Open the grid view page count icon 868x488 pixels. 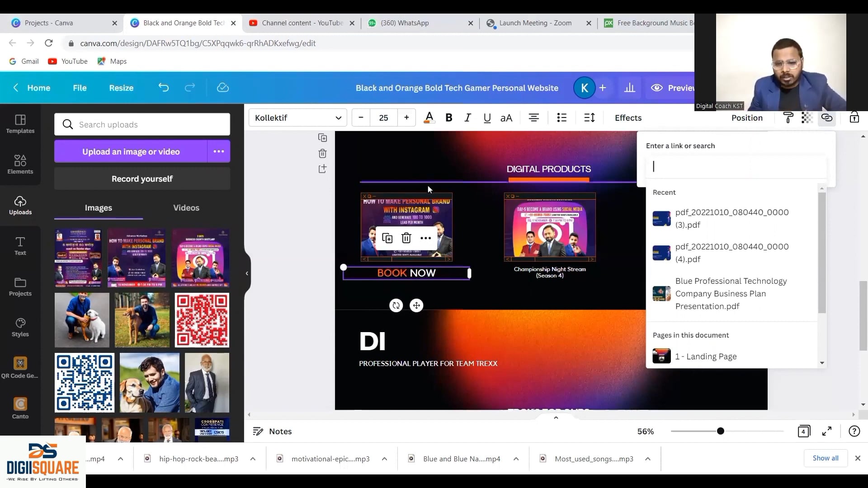tap(804, 432)
